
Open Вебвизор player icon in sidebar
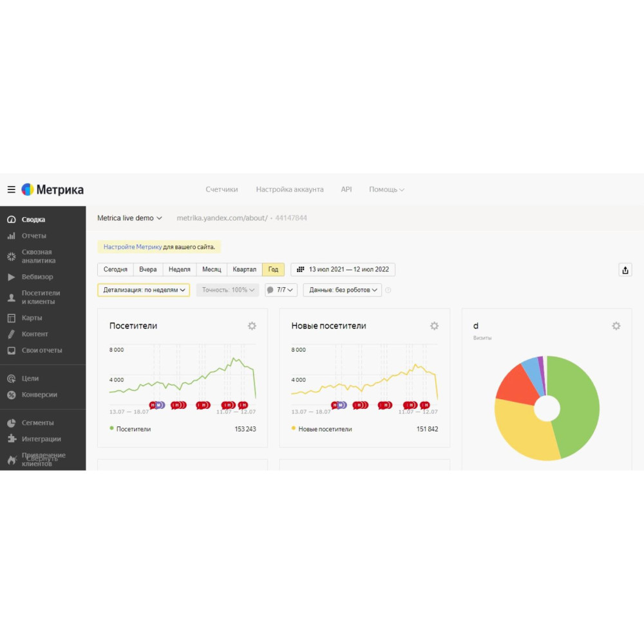click(x=11, y=277)
